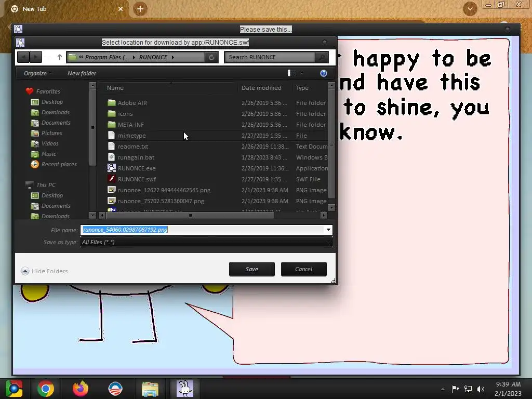Viewport: 532px width, 399px height.
Task: Click the Back navigation arrow
Action: [x=23, y=57]
